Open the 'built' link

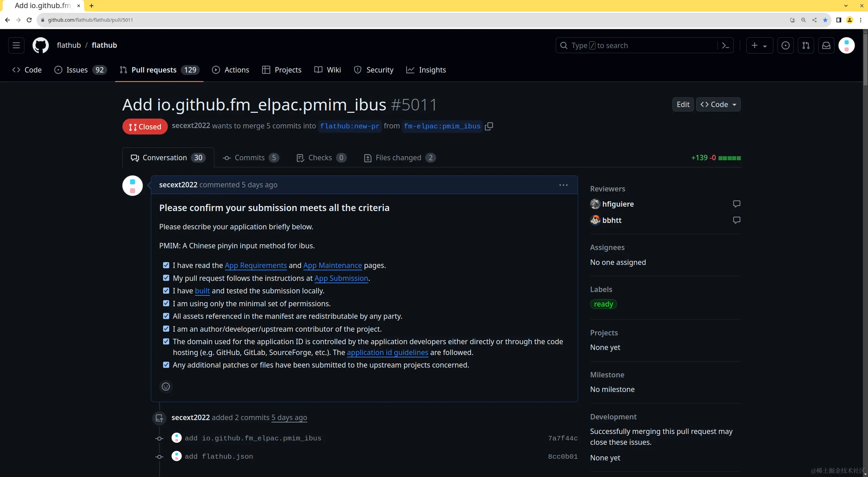202,291
